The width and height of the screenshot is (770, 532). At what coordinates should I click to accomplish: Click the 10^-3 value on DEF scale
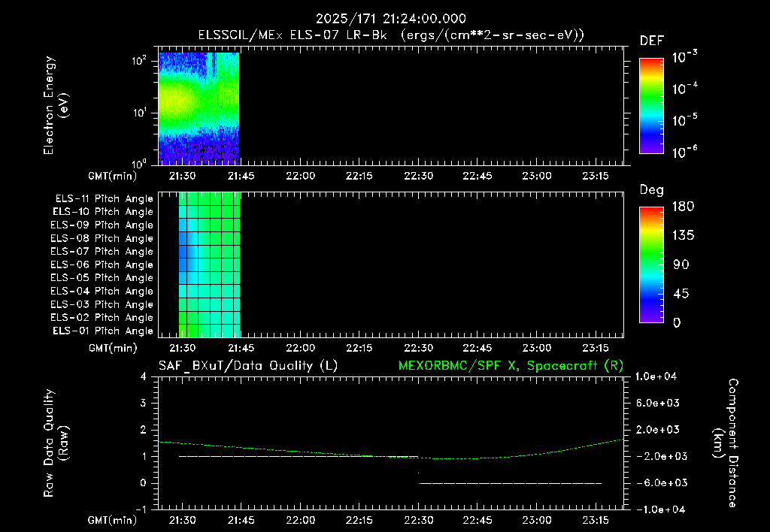pos(684,57)
